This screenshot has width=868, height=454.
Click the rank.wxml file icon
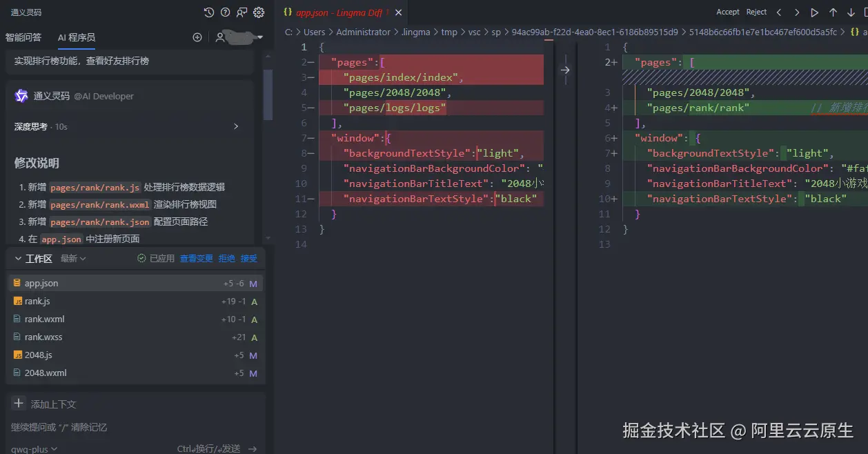(18, 319)
